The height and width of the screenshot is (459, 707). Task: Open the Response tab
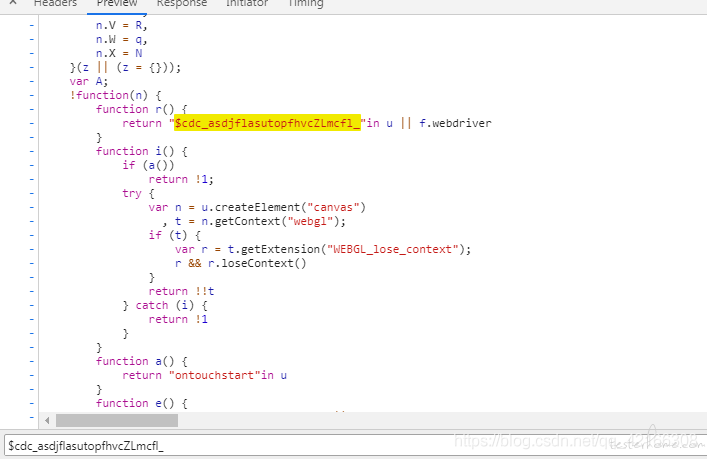tap(182, 4)
